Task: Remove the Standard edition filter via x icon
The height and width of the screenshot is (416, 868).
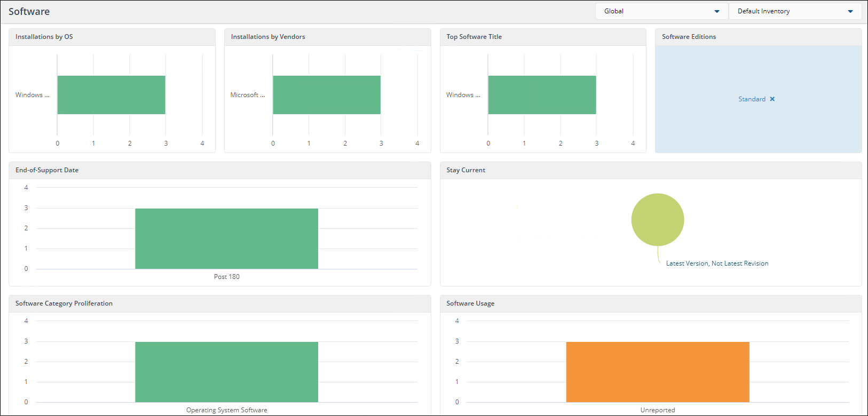Action: coord(772,99)
